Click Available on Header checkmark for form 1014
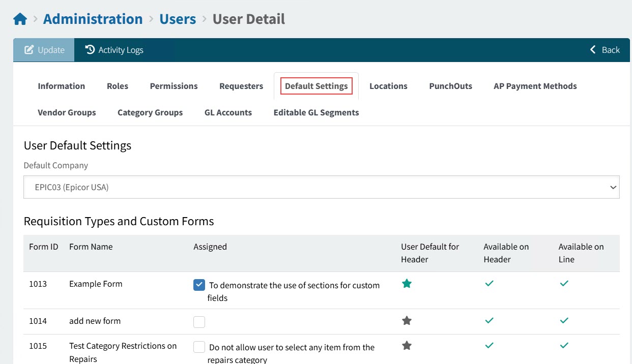 (x=489, y=321)
